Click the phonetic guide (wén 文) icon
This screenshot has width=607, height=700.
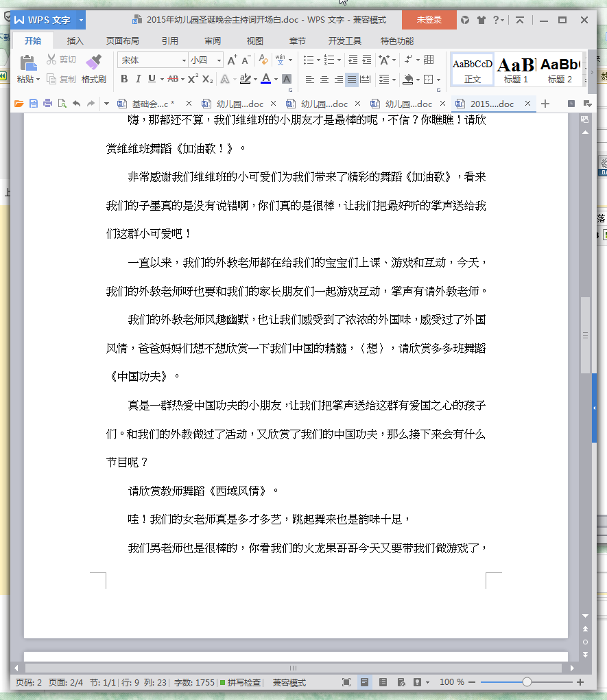tap(281, 60)
